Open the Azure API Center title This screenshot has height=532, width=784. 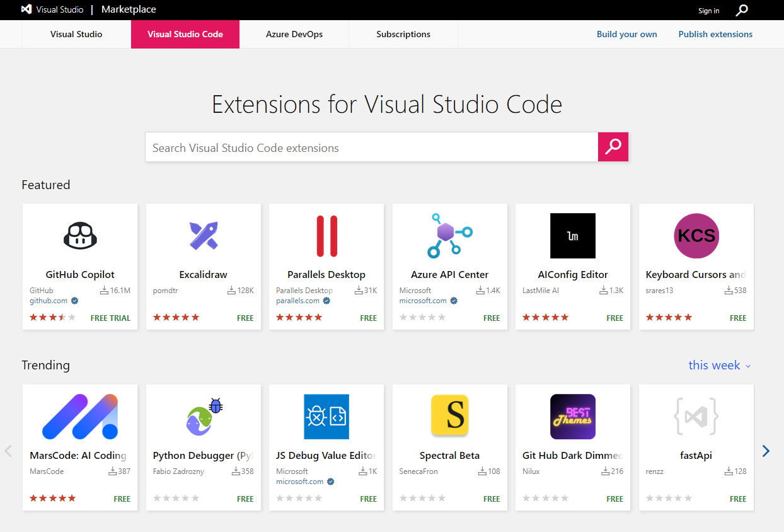tap(450, 274)
